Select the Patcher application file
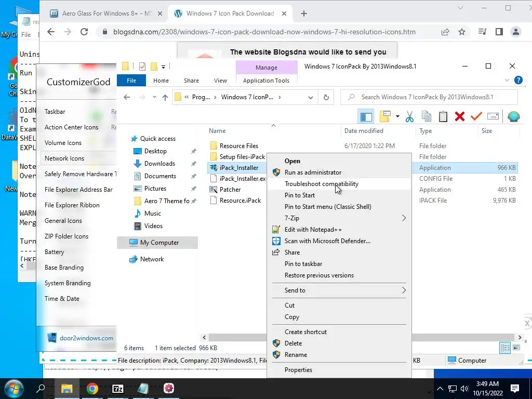The height and width of the screenshot is (399, 532). [230, 190]
